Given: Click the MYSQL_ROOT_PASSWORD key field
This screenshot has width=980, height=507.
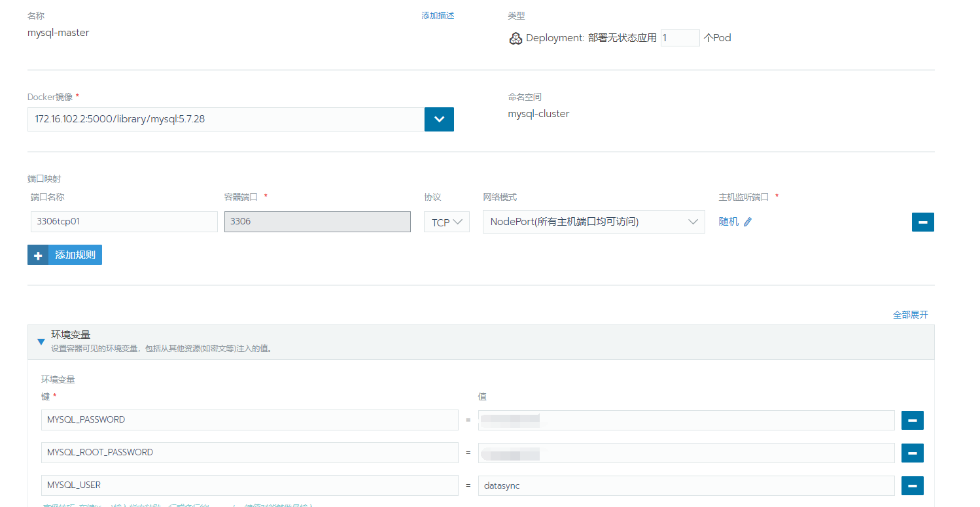Looking at the screenshot, I should 250,453.
